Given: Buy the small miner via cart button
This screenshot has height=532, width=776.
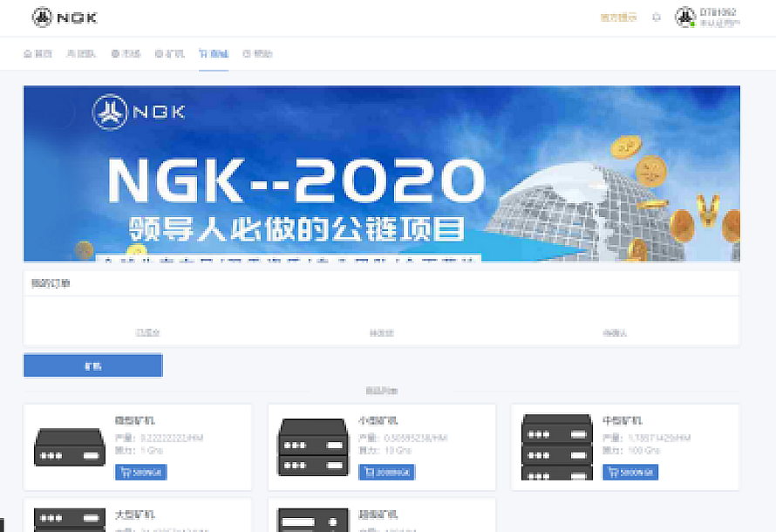Looking at the screenshot, I should pos(386,472).
